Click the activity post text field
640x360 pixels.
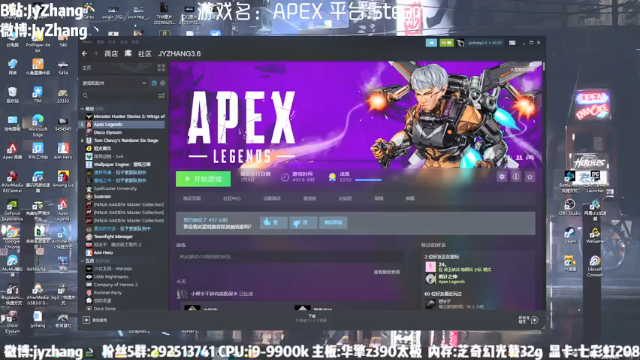click(x=290, y=257)
